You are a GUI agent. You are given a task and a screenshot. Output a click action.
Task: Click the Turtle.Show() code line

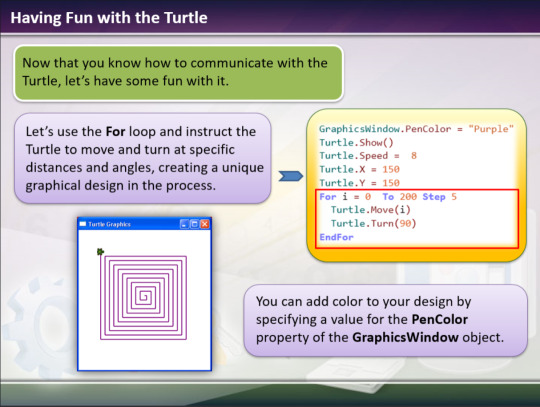tap(356, 143)
